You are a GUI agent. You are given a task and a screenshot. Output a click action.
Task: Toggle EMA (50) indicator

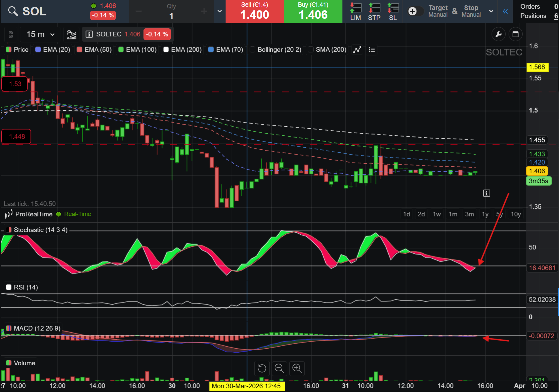[x=94, y=49]
